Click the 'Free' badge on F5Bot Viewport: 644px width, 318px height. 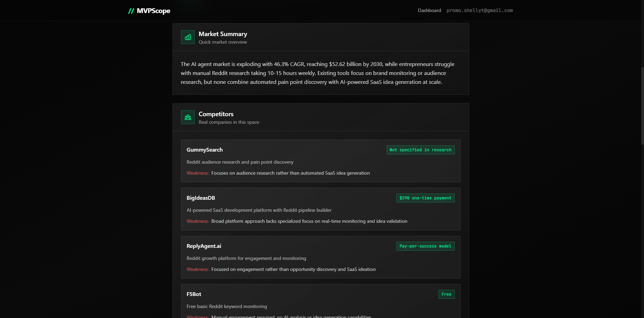click(446, 294)
